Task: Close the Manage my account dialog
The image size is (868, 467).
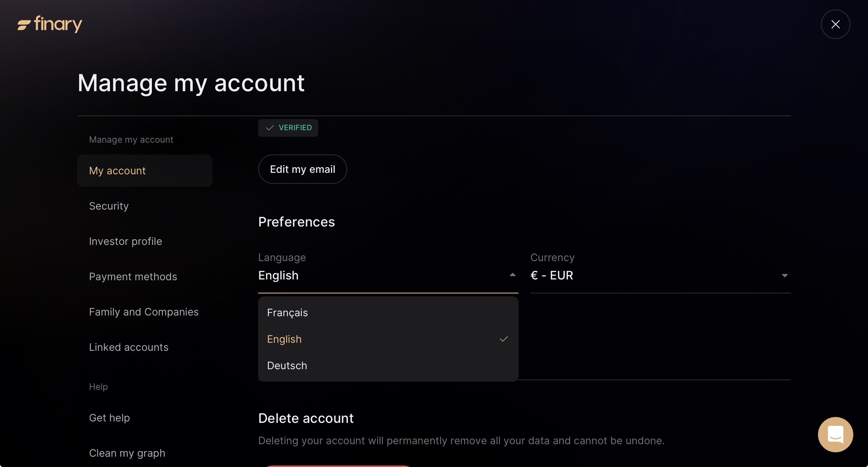Action: pos(835,24)
